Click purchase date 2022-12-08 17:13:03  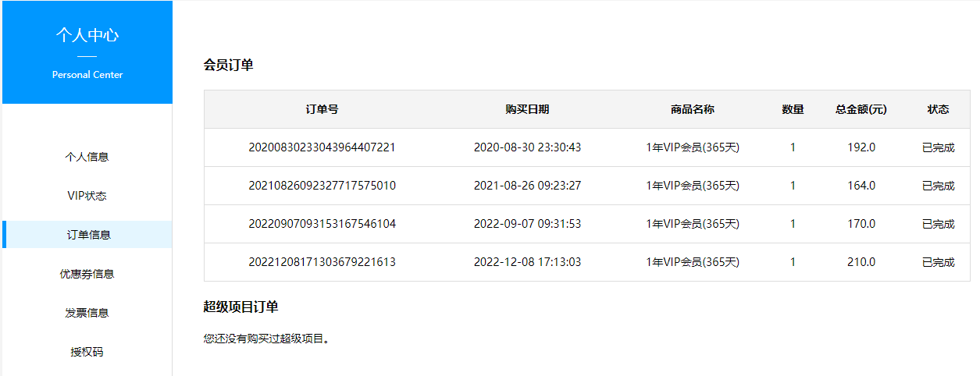click(x=527, y=262)
